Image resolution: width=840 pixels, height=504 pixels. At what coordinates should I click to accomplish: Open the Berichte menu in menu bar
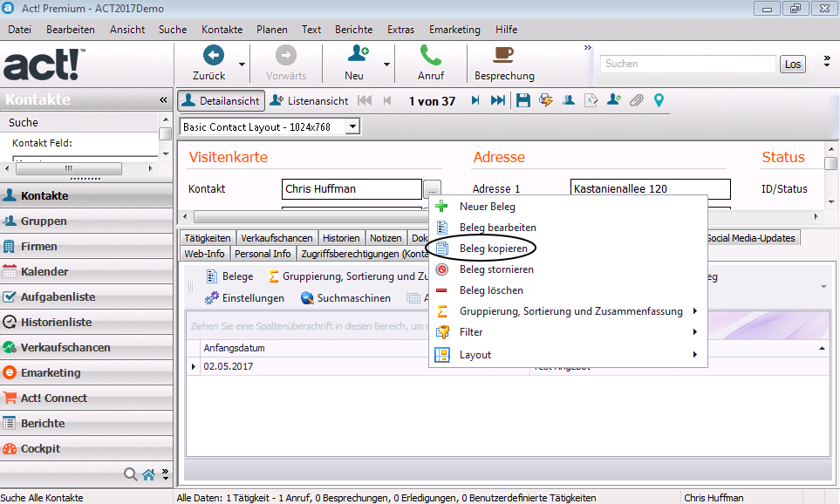[353, 30]
